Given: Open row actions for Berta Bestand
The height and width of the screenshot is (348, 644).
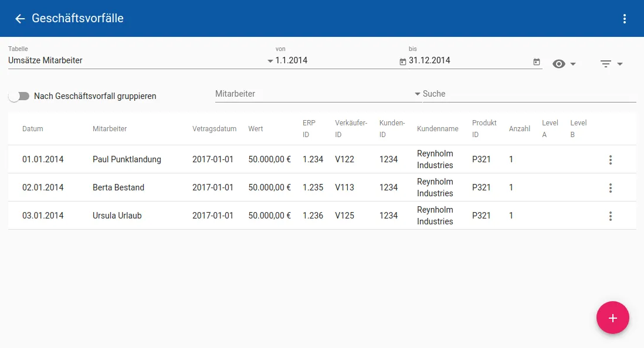Looking at the screenshot, I should pos(611,187).
